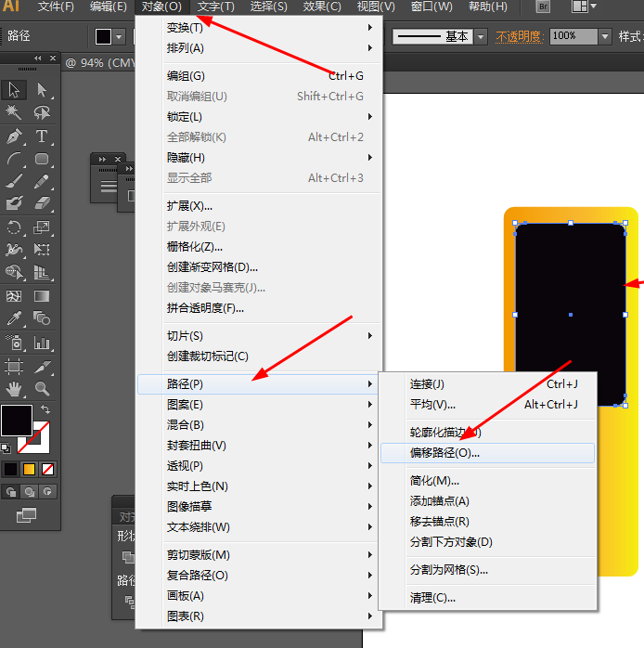
Task: Select the Arc segment tool
Action: pos(14,159)
